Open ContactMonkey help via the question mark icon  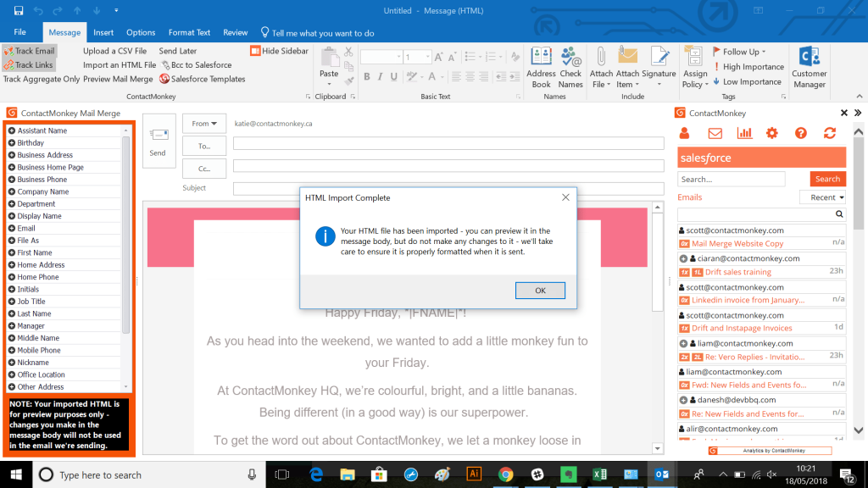pos(799,133)
